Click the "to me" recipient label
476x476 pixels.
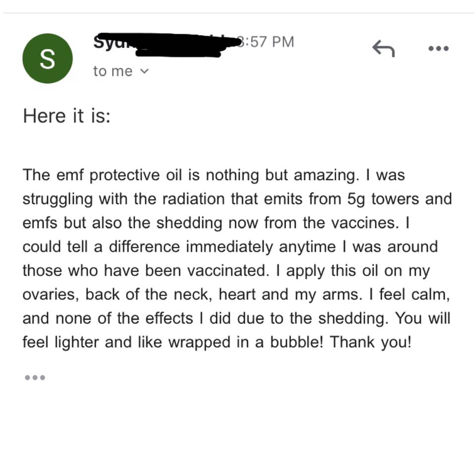[x=113, y=71]
